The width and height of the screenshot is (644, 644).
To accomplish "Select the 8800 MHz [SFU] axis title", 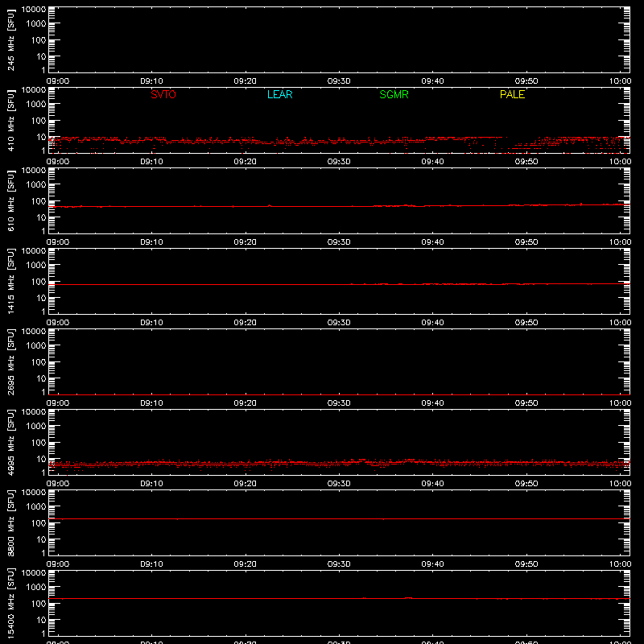I will click(10, 522).
